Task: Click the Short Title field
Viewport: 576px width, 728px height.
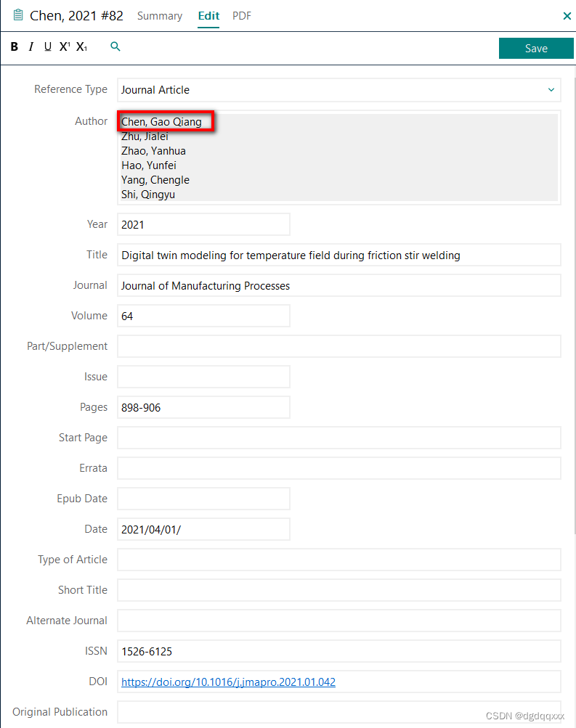Action: (x=338, y=590)
